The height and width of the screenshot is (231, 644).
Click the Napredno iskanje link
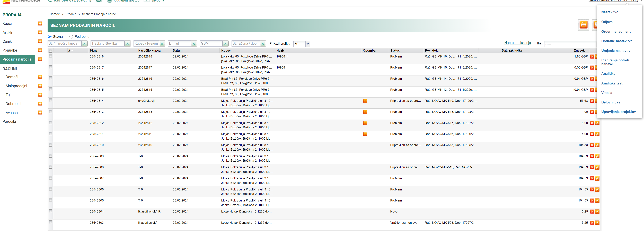[517, 43]
